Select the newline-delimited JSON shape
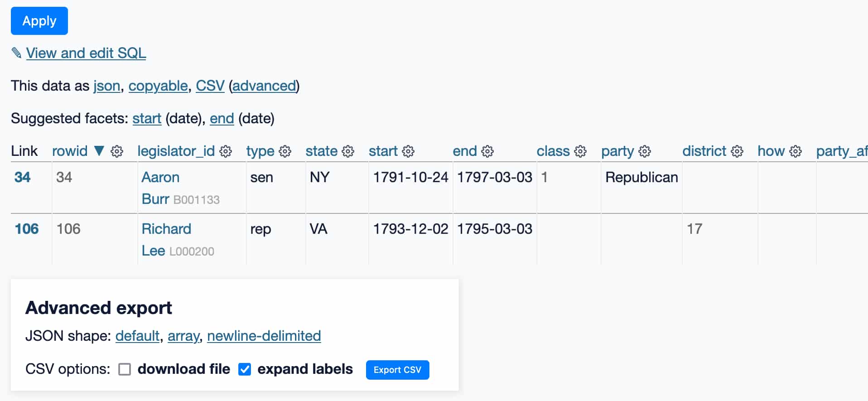Screen dimensions: 868x401 click(x=264, y=336)
